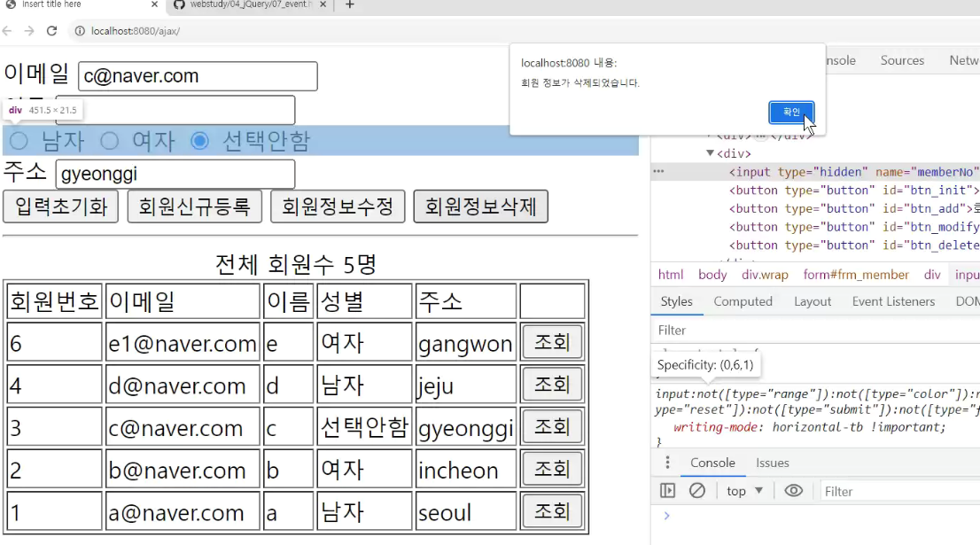
Task: Click the seoul address cell
Action: click(465, 512)
